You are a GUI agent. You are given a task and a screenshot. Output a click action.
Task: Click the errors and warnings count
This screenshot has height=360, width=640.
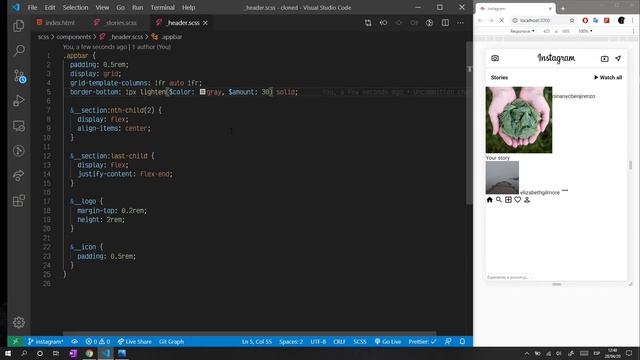coord(98,342)
